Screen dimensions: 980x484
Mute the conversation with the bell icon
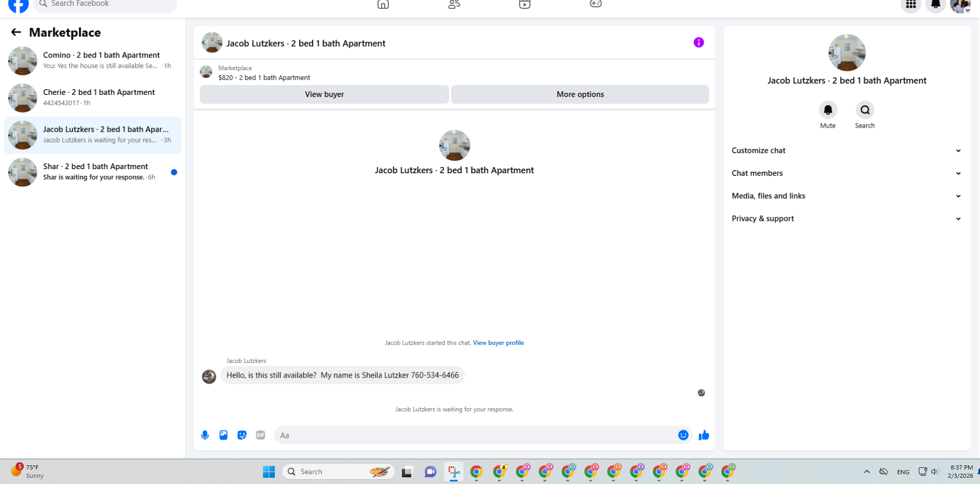coord(828,110)
